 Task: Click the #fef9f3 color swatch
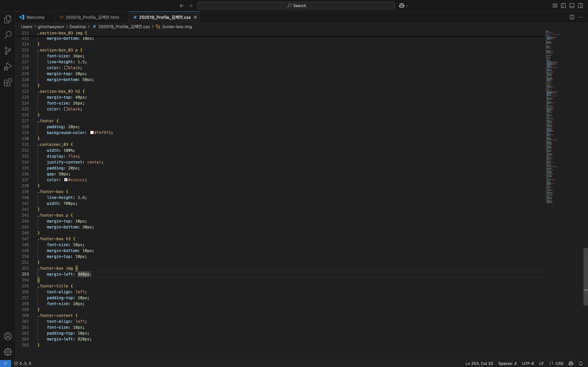click(92, 133)
